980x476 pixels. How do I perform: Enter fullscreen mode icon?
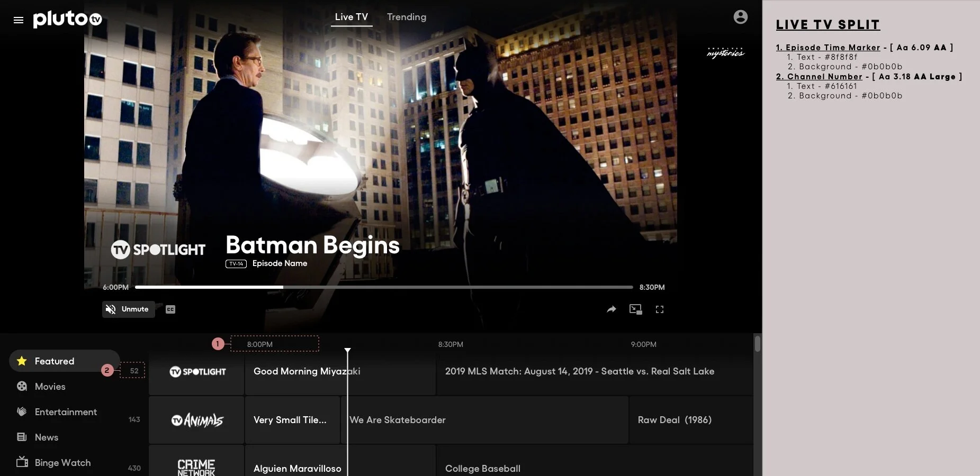coord(660,309)
